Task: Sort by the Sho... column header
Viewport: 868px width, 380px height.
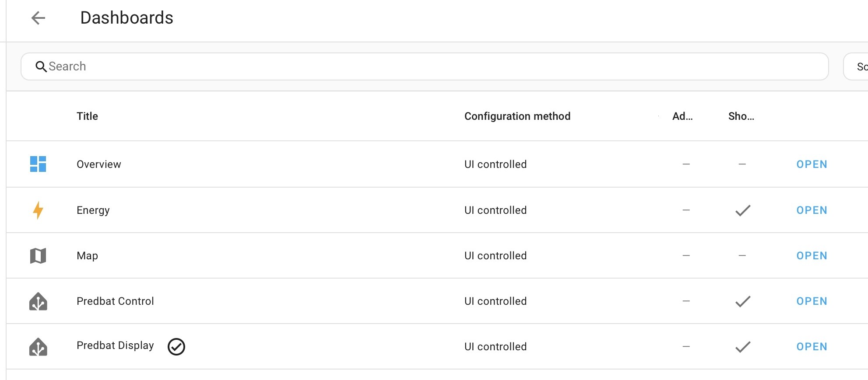Action: pos(741,116)
